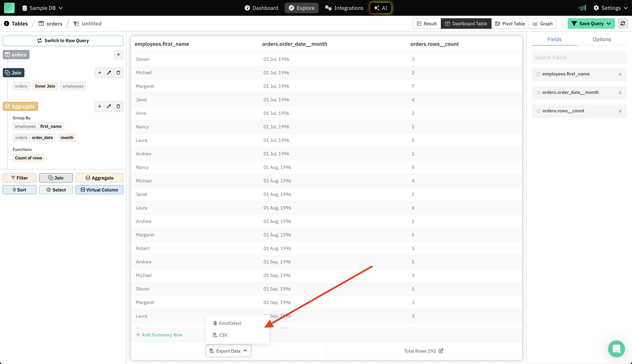Switch to the Graph view
This screenshot has width=632, height=364.
coord(543,24)
